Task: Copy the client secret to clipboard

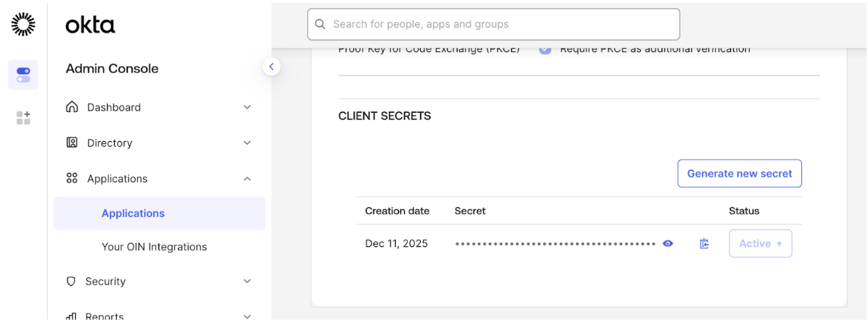Action: coord(705,243)
